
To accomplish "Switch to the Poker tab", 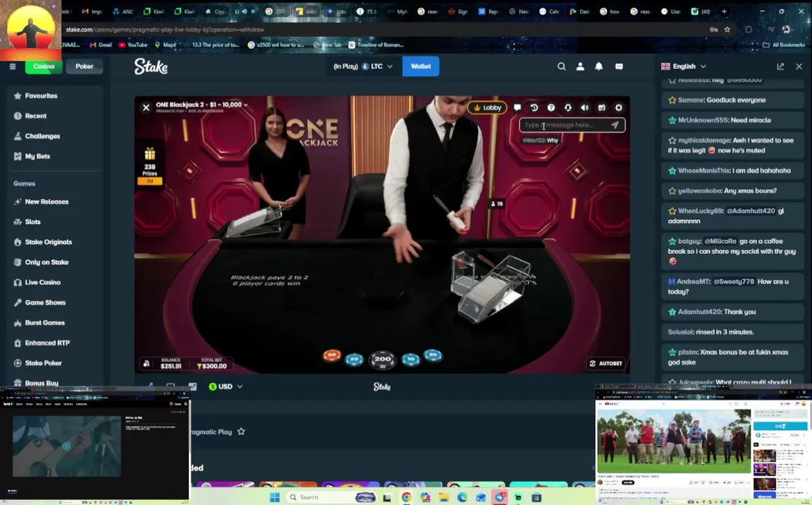I will coord(84,66).
